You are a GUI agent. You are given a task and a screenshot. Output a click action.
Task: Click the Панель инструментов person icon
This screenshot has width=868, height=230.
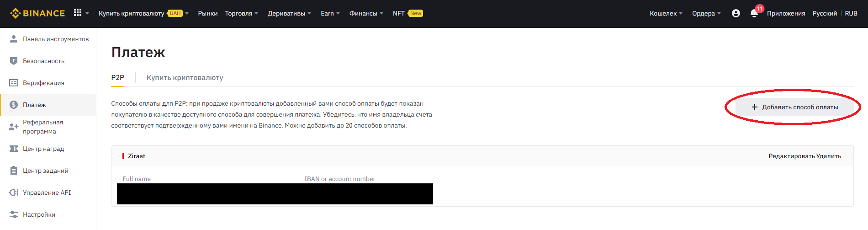(x=14, y=39)
